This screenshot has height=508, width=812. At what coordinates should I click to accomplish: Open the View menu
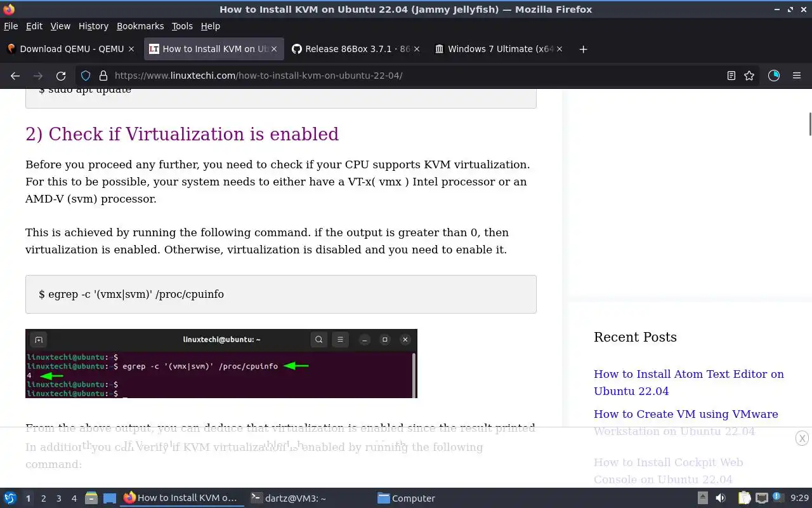tap(60, 26)
